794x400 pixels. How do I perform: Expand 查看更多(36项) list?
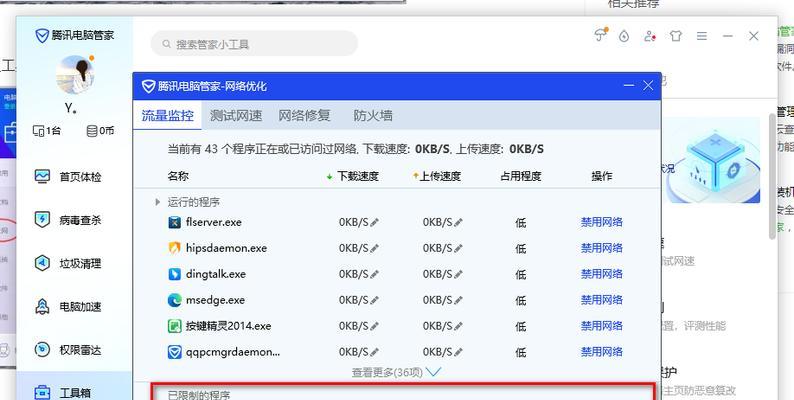[x=396, y=372]
